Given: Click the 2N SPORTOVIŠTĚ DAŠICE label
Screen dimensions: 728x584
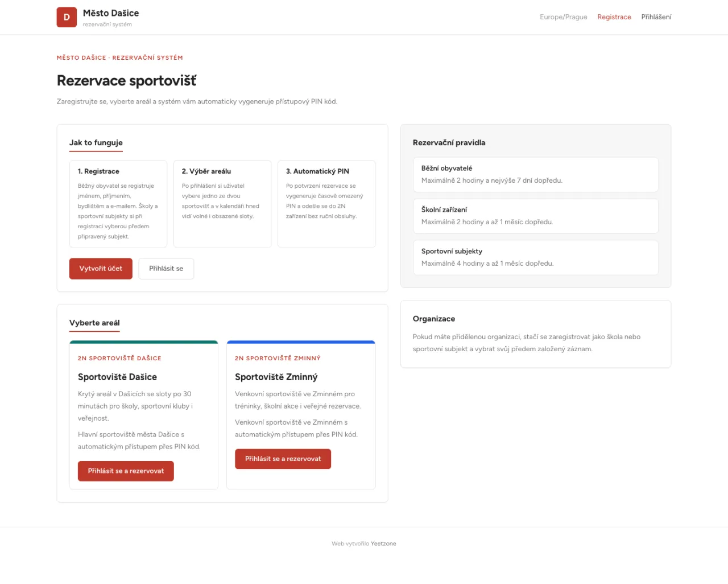Looking at the screenshot, I should [119, 358].
